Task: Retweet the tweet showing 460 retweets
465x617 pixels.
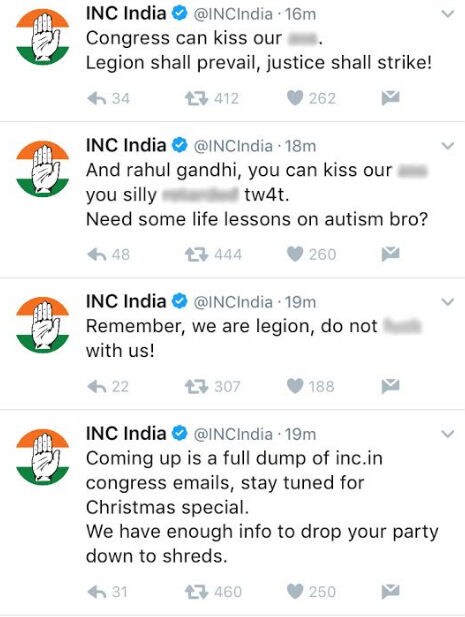Action: click(x=196, y=592)
